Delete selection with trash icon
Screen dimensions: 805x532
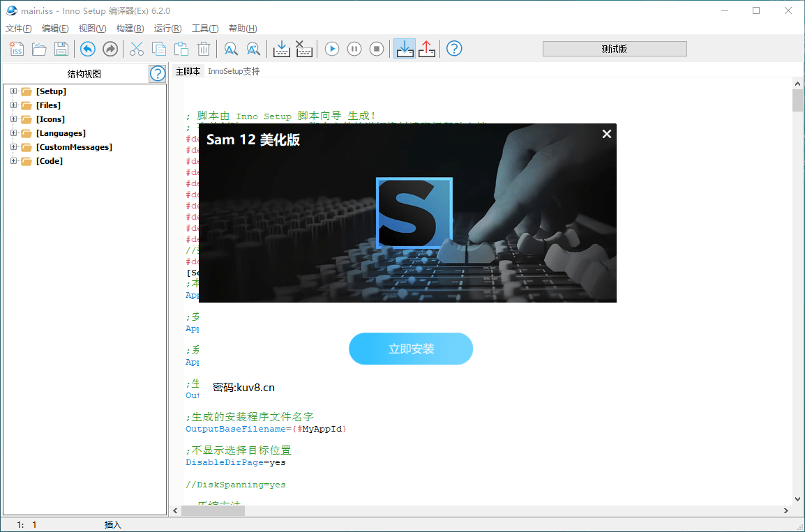(204, 49)
